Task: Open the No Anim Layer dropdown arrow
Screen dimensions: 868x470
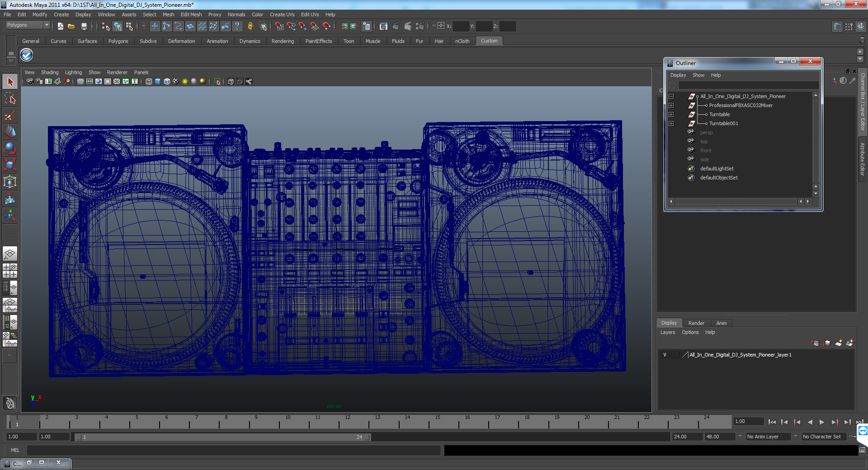Action: click(x=740, y=437)
